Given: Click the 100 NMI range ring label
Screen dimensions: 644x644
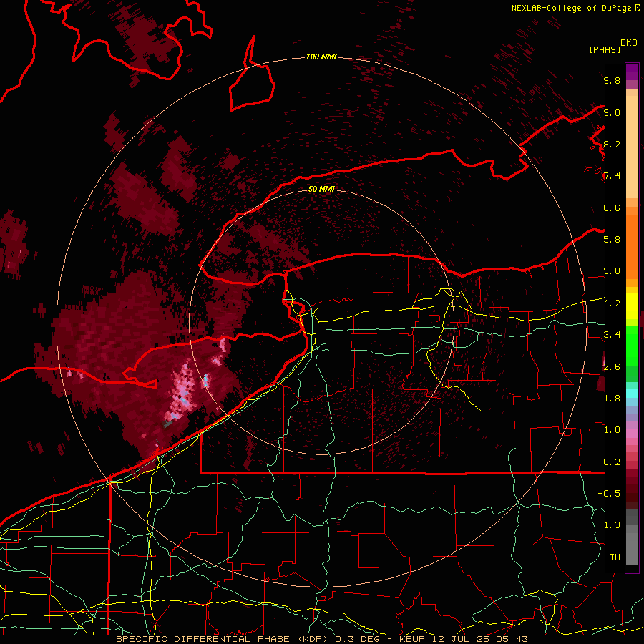Looking at the screenshot, I should (321, 57).
